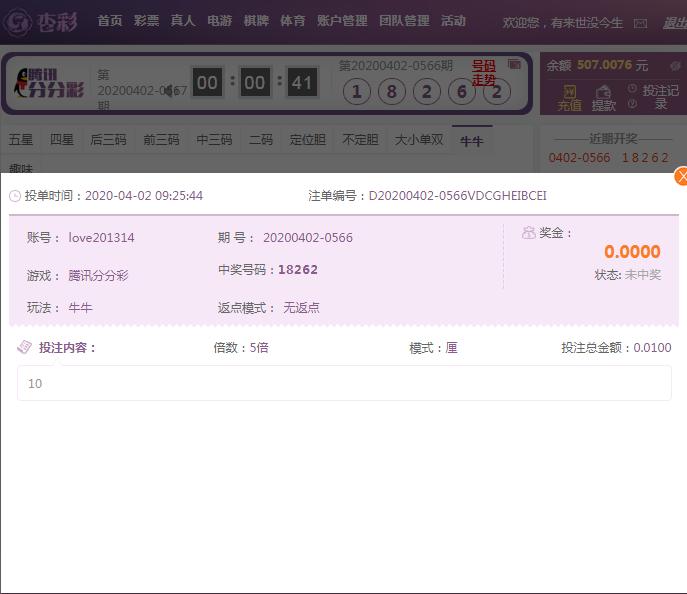Click the 提款 withdraw button
The width and height of the screenshot is (687, 594).
[604, 98]
